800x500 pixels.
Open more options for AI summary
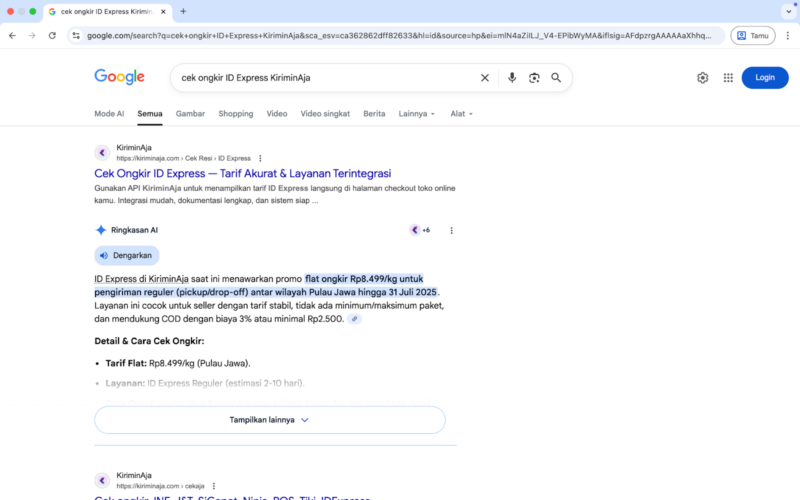[x=451, y=230]
